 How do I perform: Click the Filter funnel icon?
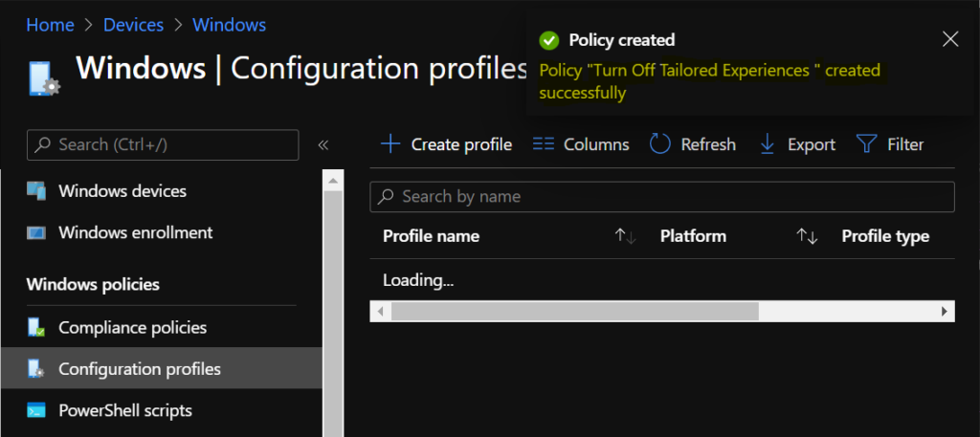[x=866, y=144]
